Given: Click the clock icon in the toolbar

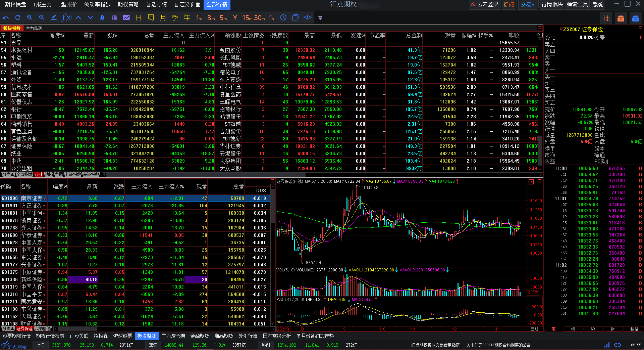Looking at the screenshot, I should click(283, 17).
